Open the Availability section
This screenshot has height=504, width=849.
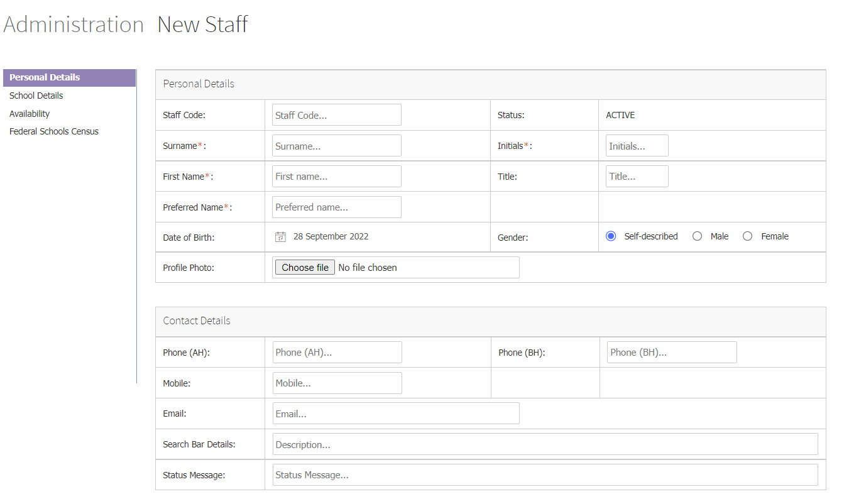tap(29, 113)
